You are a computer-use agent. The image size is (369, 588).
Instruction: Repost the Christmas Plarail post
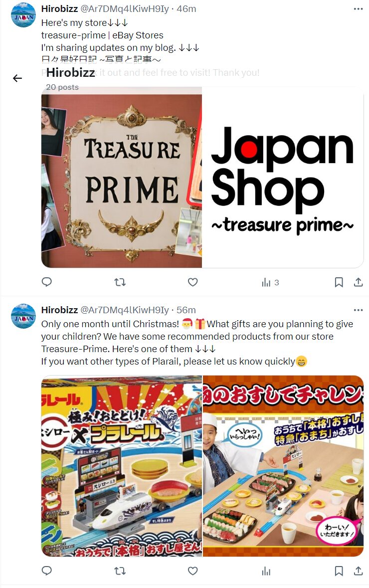click(x=120, y=571)
